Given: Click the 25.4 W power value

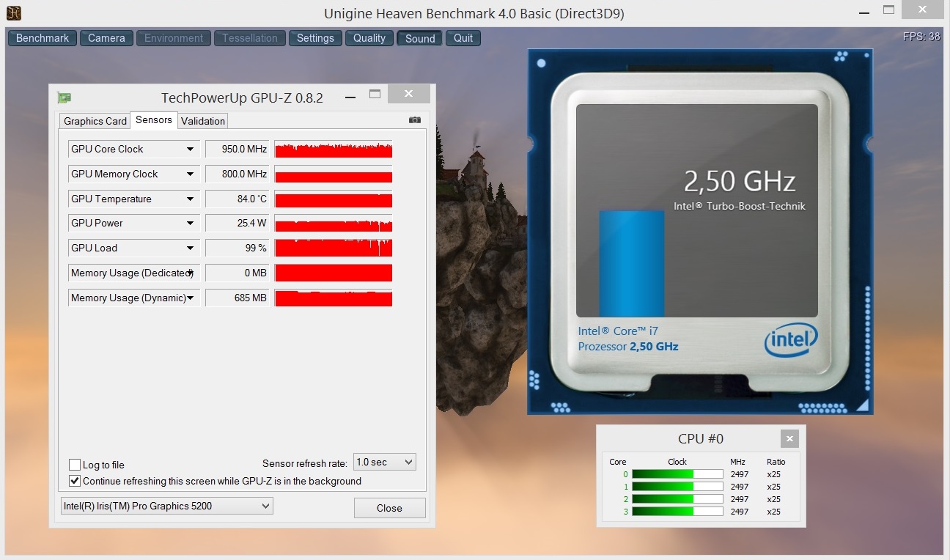Looking at the screenshot, I should (x=237, y=223).
